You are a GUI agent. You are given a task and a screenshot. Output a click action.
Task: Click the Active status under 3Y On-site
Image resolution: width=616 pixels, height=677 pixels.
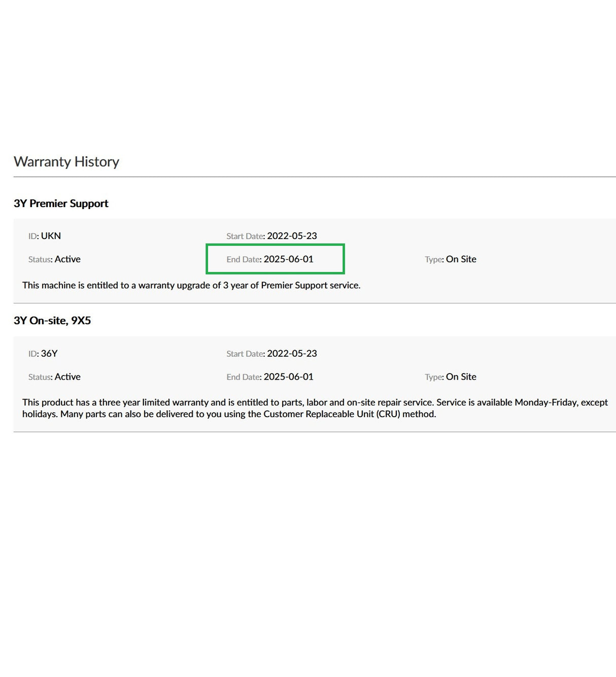[67, 377]
